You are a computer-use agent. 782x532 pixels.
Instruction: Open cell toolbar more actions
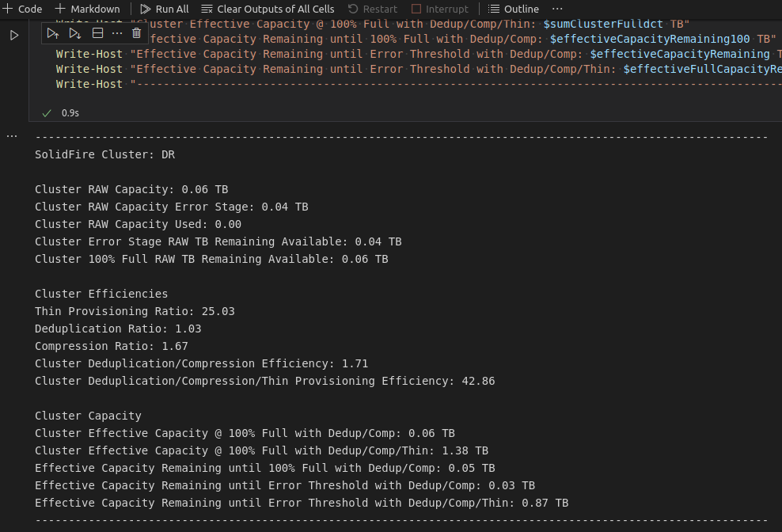pos(116,33)
